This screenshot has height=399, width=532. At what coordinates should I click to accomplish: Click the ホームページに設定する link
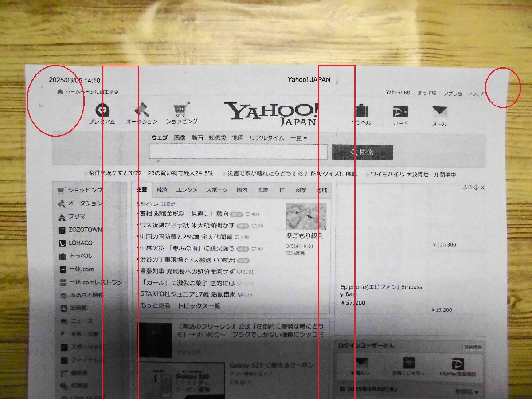pos(92,92)
